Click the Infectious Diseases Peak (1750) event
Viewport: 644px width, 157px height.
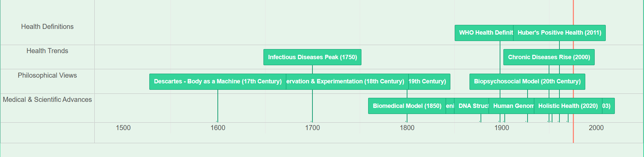[312, 57]
